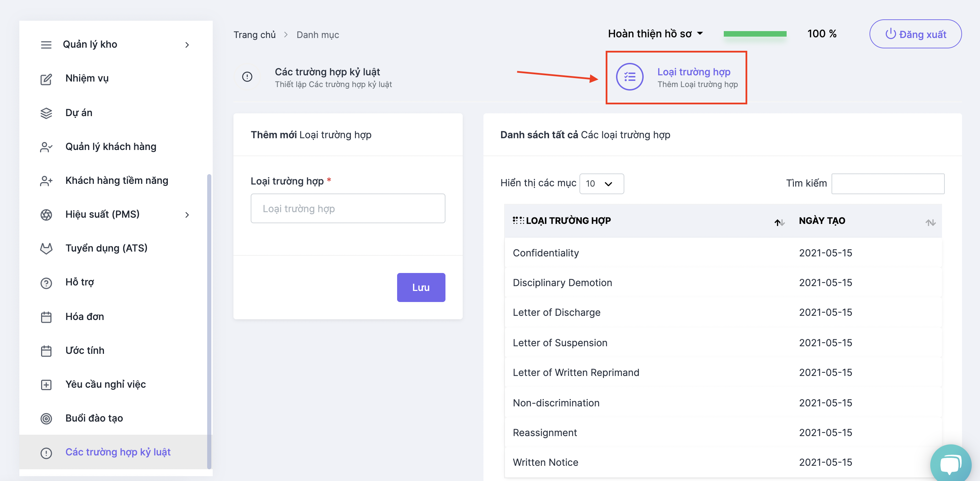Click the breadcrumb separator chevron after Trang chủ

pos(286,35)
